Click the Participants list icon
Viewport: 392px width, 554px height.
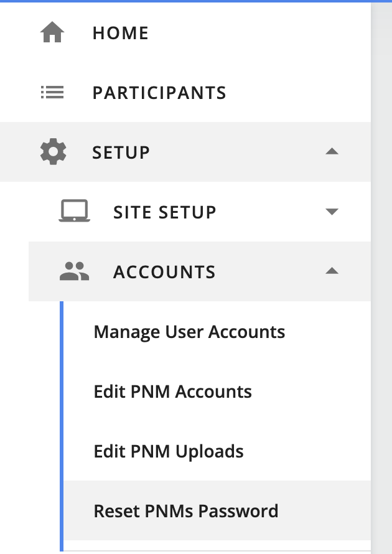point(52,93)
